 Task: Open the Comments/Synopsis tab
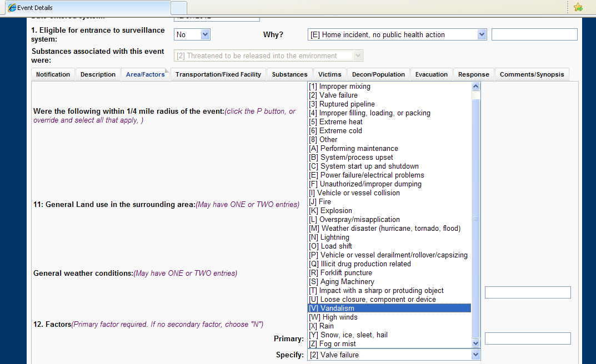tap(532, 74)
